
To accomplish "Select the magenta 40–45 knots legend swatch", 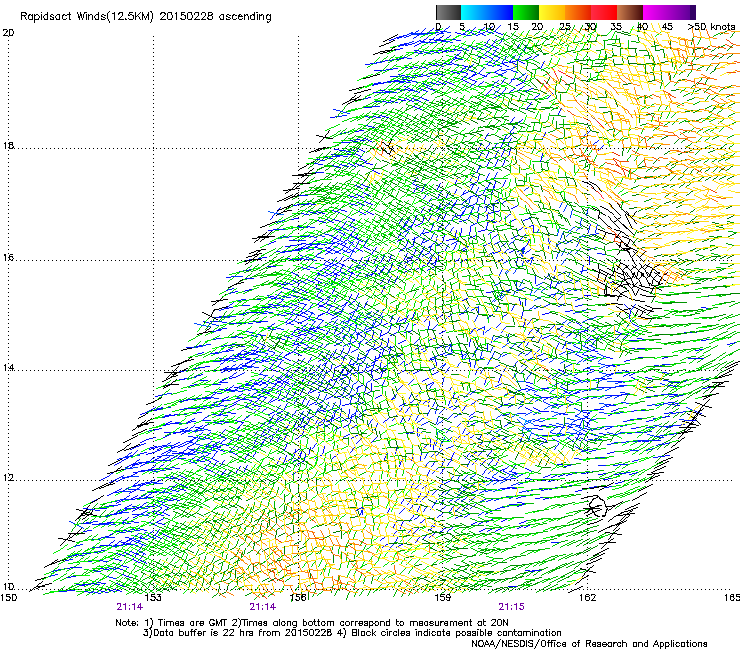I will pos(656,12).
